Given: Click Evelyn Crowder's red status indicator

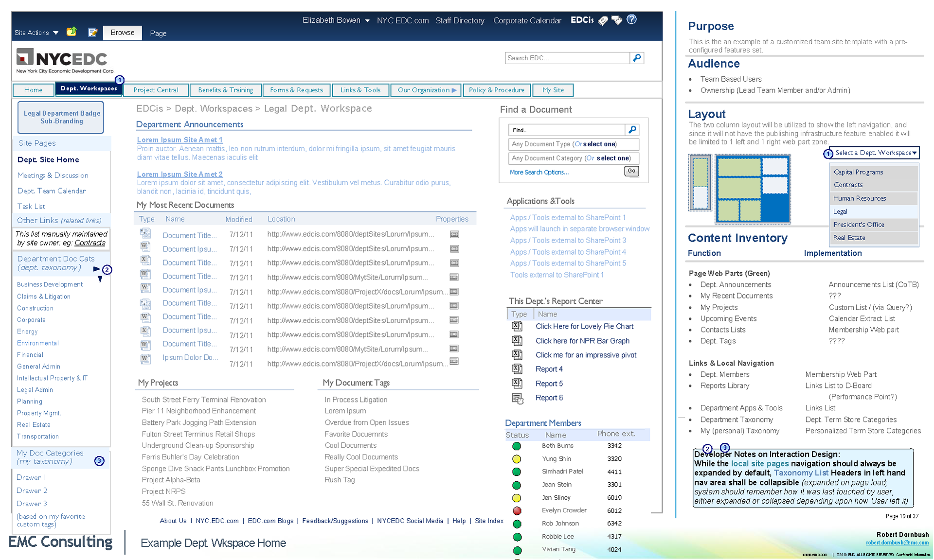Looking at the screenshot, I should (517, 510).
